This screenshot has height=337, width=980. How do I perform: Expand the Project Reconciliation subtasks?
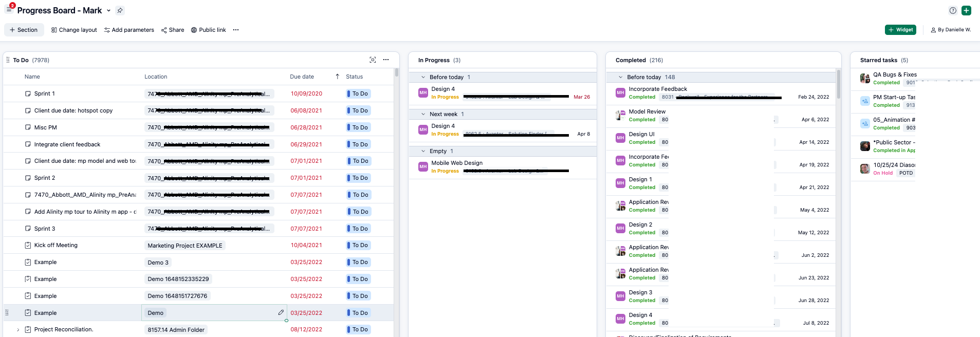[x=19, y=330]
